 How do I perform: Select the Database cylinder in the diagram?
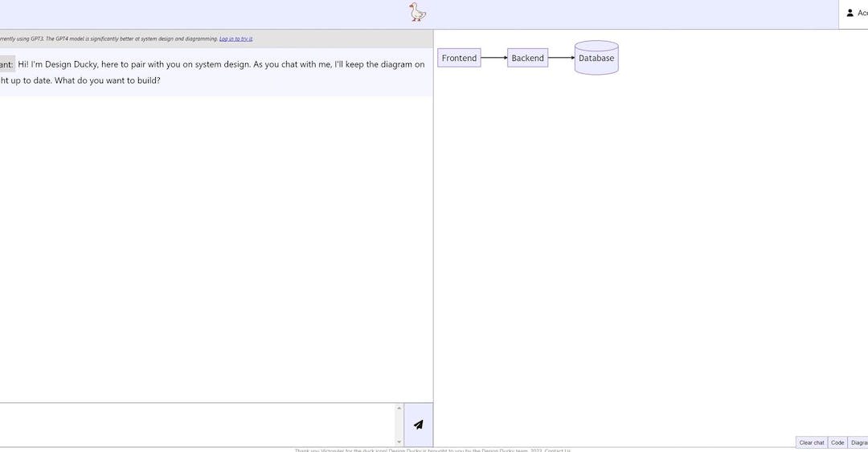(596, 58)
